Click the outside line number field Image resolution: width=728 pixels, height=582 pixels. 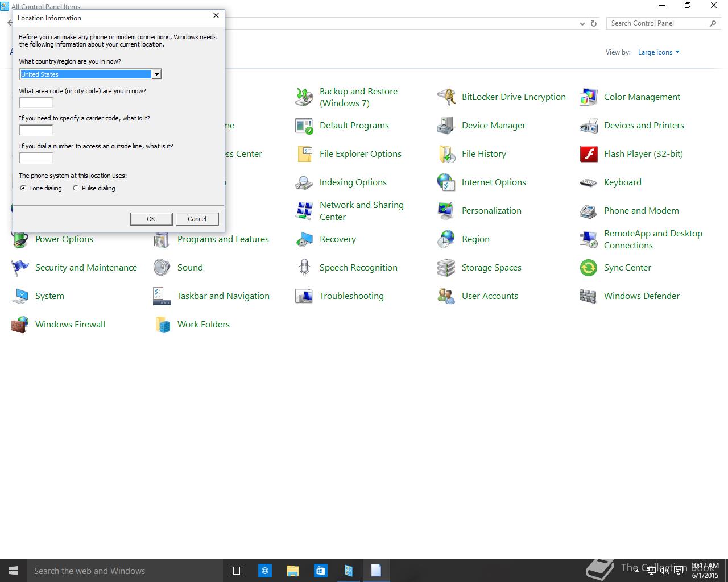(x=36, y=158)
